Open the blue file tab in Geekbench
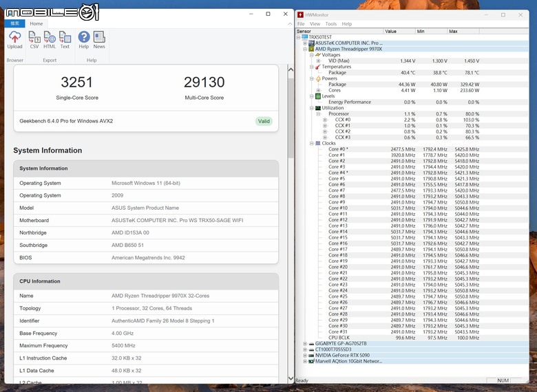Screen dimensions: 537x392 [x=14, y=23]
